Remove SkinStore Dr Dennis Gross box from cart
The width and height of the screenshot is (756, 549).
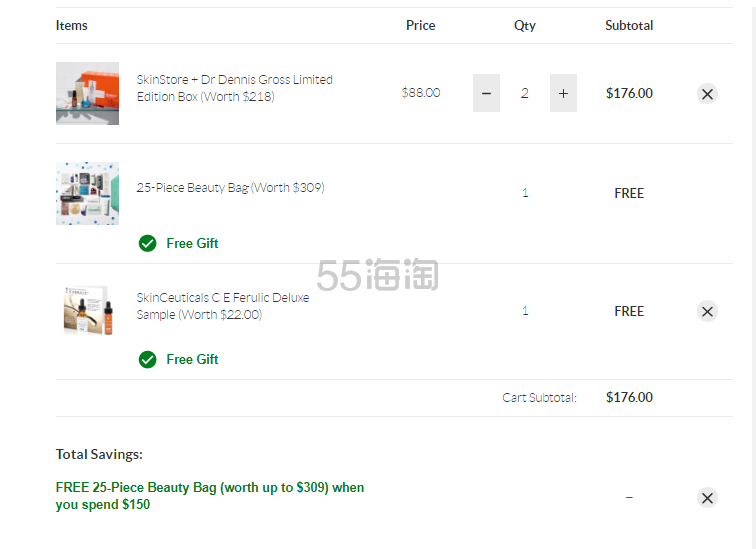[x=707, y=94]
